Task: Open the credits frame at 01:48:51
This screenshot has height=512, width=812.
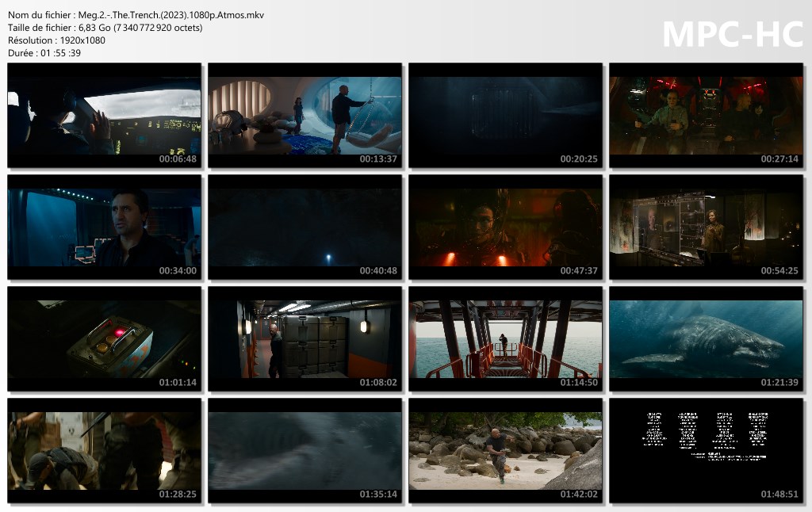Action: coord(706,450)
